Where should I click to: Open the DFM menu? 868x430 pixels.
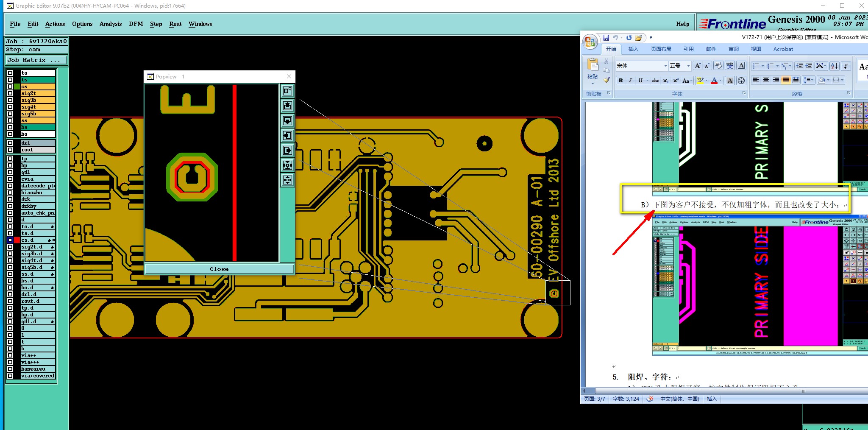click(x=136, y=24)
